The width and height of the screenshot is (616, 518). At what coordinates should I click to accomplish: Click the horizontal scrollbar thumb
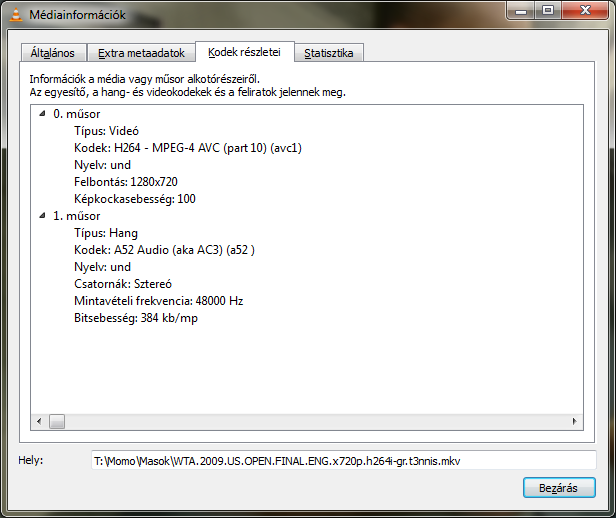[x=57, y=422]
